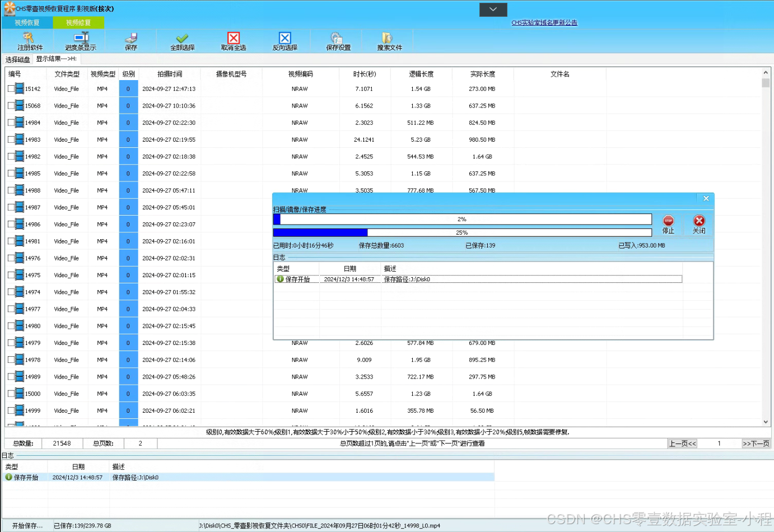This screenshot has height=532, width=774.
Task: Open the 显示结果--->H: tab
Action: coord(56,59)
